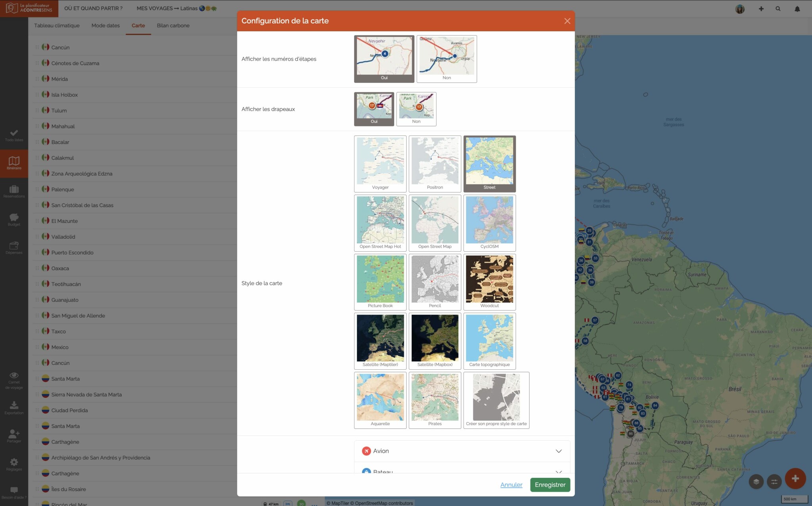Click Sierra Nevada de Santa Marta row
This screenshot has height=506, width=812.
tap(135, 394)
